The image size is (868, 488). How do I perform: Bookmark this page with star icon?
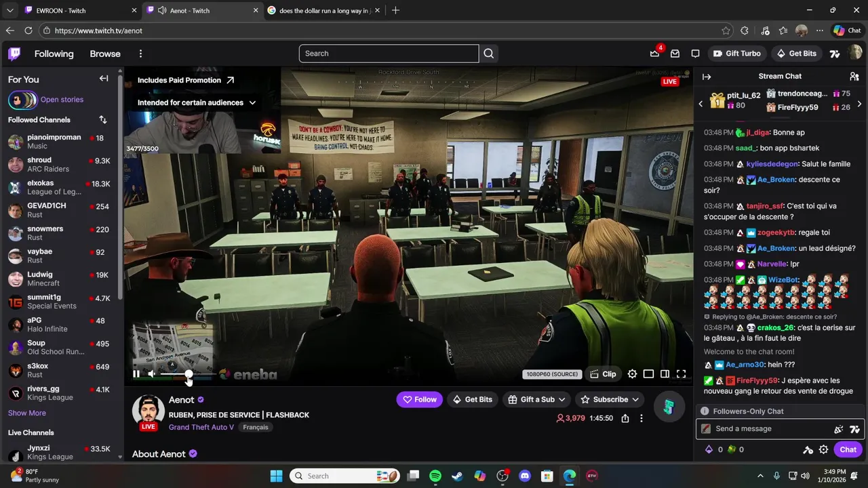[726, 30]
